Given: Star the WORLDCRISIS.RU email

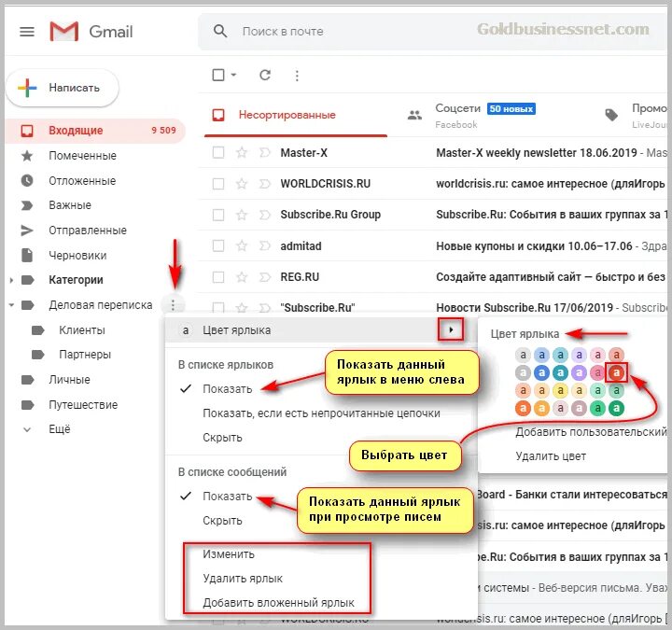Looking at the screenshot, I should (242, 184).
